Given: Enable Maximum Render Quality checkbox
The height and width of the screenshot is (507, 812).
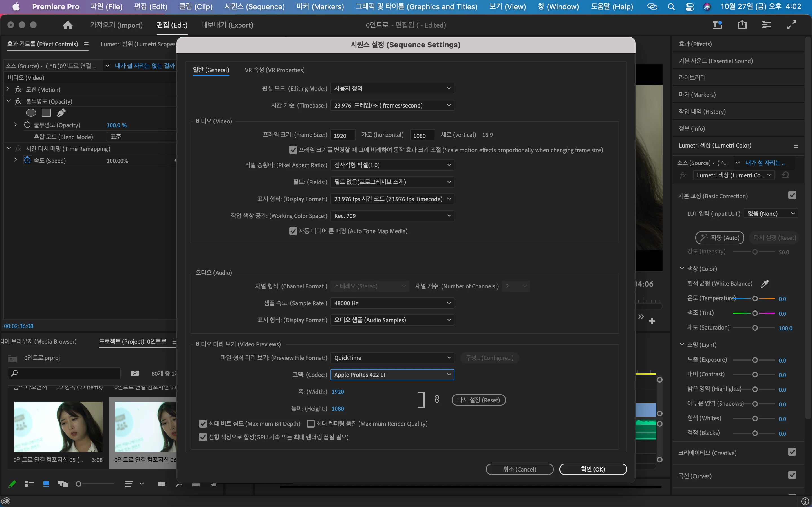Looking at the screenshot, I should coord(311,424).
